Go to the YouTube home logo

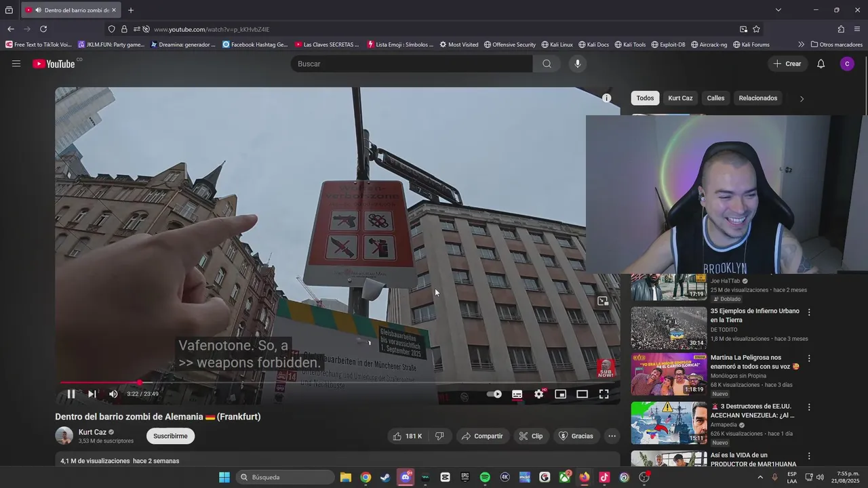pos(54,64)
